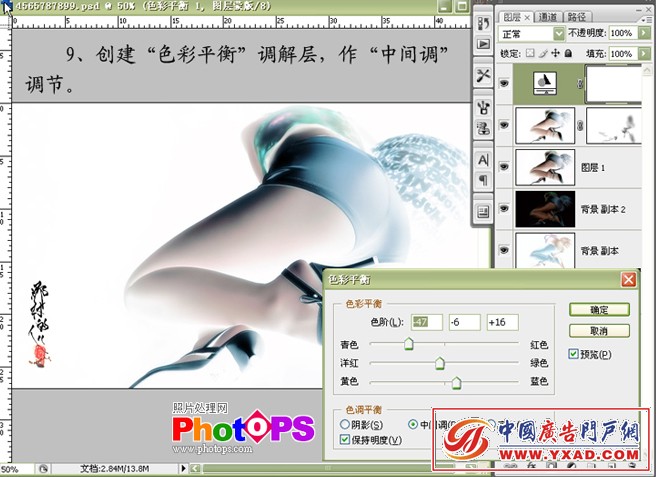This screenshot has width=656, height=477.
Task: Click the lock position move icon
Action: point(556,54)
